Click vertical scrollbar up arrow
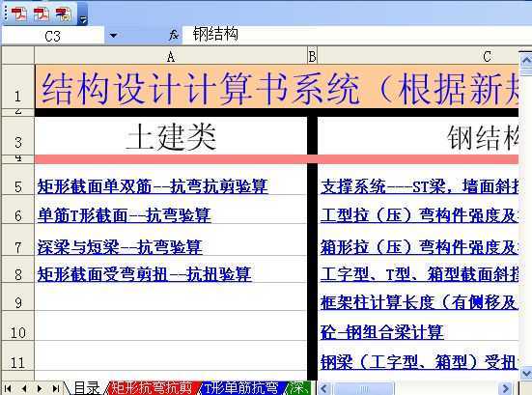 525,61
